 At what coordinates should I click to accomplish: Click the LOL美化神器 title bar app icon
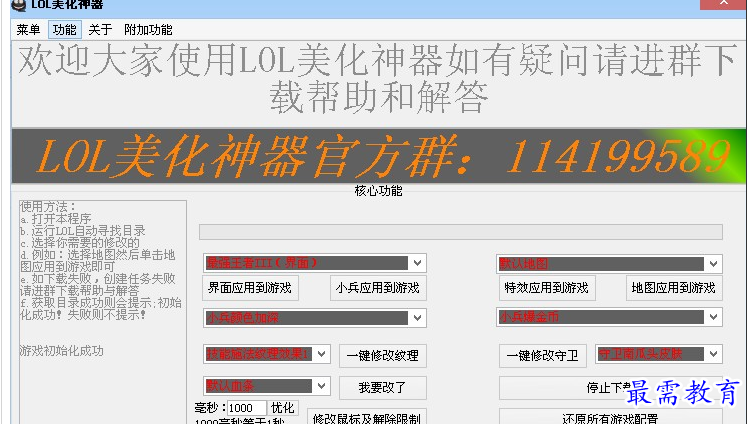coord(18,5)
